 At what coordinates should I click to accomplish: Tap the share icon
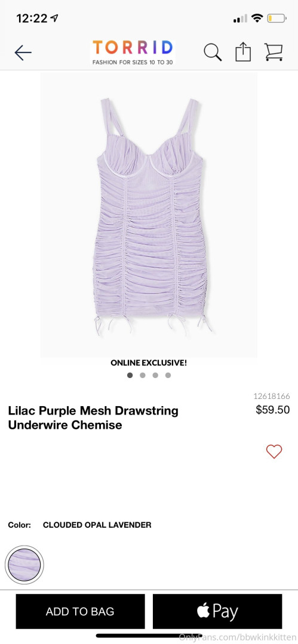click(243, 52)
